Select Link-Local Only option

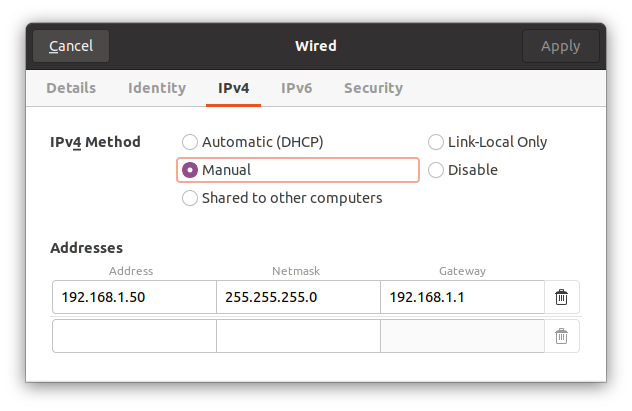pyautogui.click(x=436, y=142)
